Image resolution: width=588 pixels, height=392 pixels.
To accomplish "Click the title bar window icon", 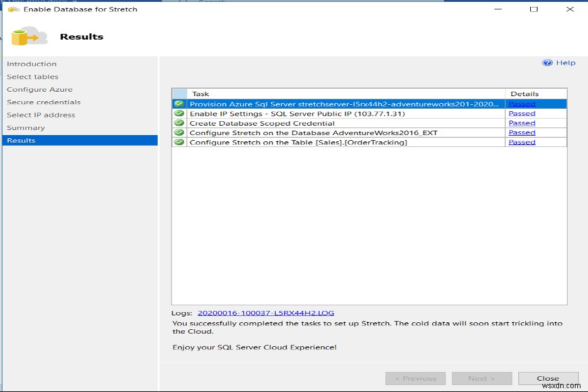I will click(x=13, y=9).
